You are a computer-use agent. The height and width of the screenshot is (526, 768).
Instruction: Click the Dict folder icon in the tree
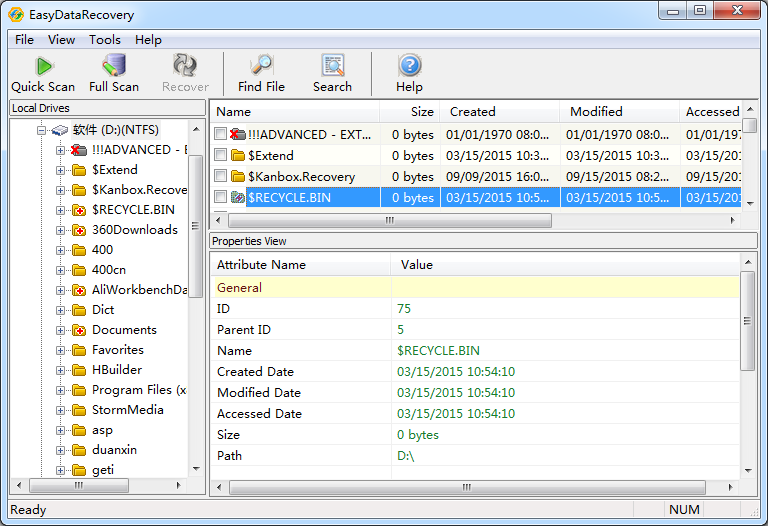pos(79,311)
